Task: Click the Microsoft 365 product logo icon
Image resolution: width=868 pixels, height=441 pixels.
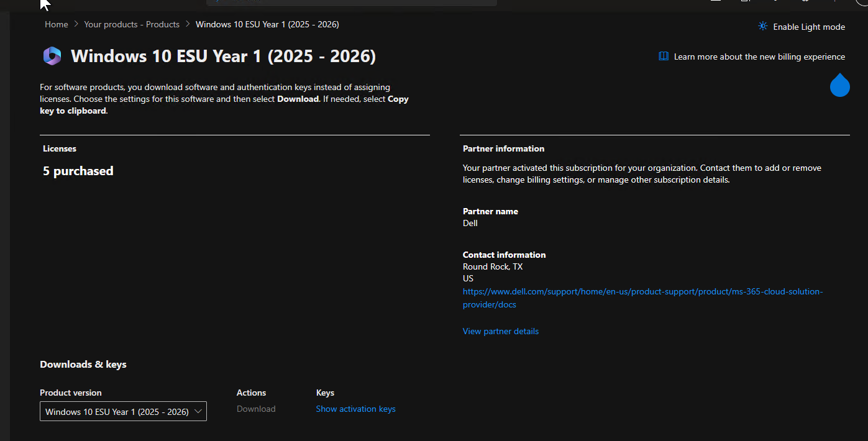Action: click(52, 57)
